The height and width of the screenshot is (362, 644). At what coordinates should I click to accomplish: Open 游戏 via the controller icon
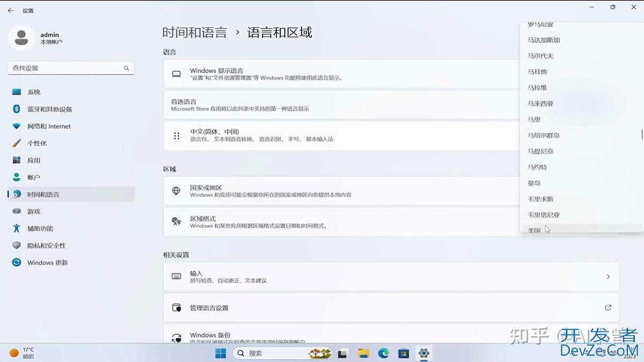coord(17,212)
